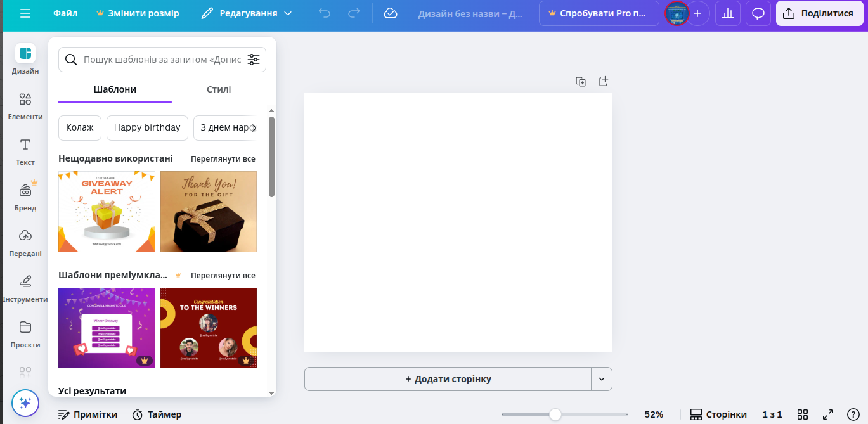Click the Canva AI magic sparkle button
The width and height of the screenshot is (868, 424).
pyautogui.click(x=25, y=402)
